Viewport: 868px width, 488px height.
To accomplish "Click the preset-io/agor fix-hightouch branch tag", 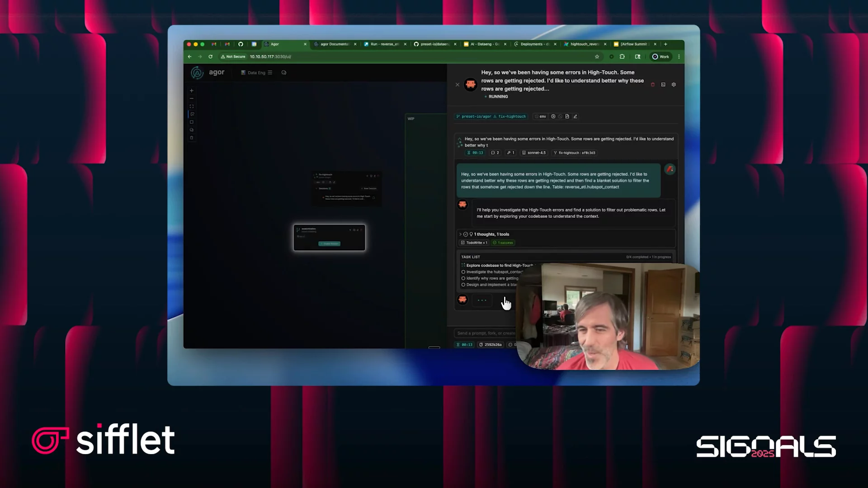I will (491, 116).
